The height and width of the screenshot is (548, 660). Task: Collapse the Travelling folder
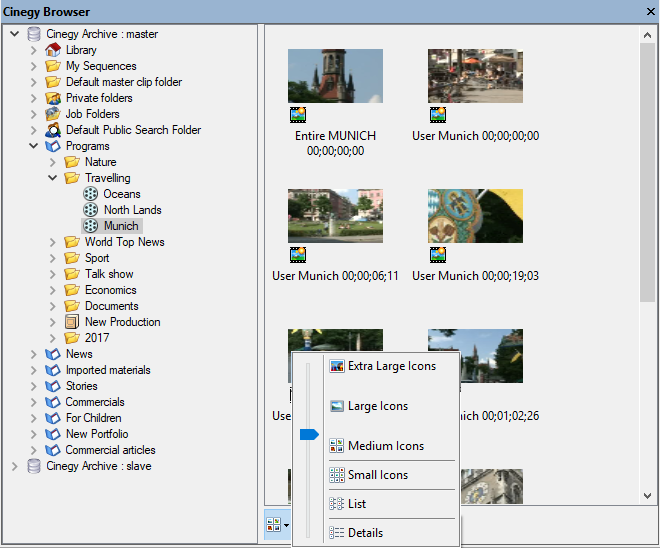tap(53, 178)
